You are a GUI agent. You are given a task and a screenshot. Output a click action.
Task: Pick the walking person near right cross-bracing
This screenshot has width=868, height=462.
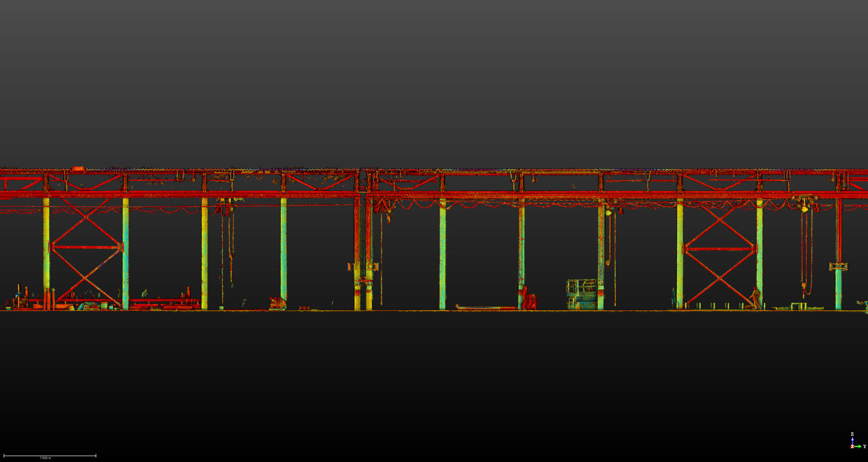point(755,299)
